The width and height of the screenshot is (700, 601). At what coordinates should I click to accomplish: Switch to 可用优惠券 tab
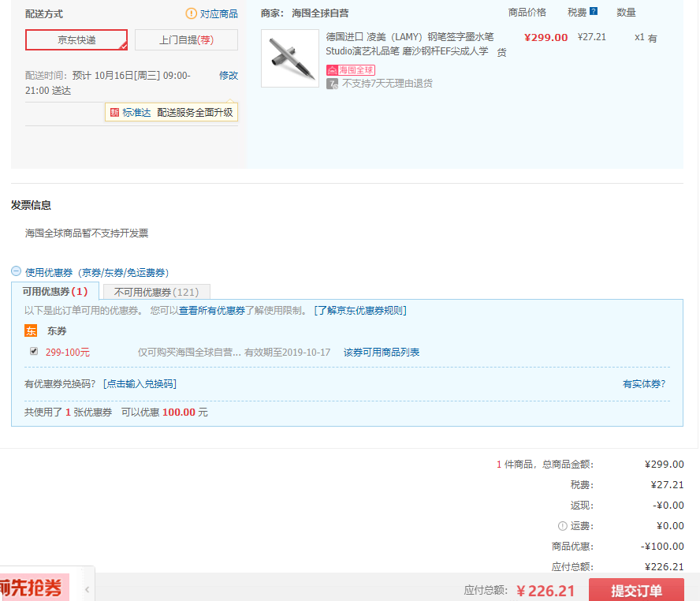(55, 292)
